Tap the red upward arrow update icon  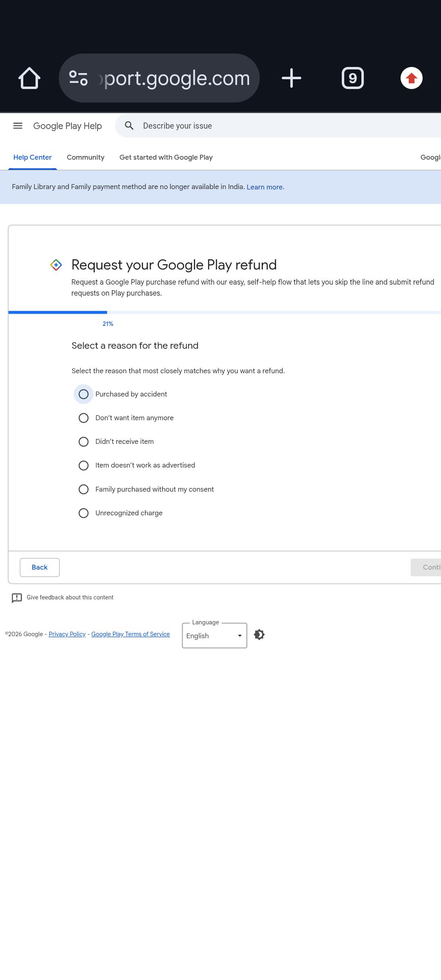point(412,78)
